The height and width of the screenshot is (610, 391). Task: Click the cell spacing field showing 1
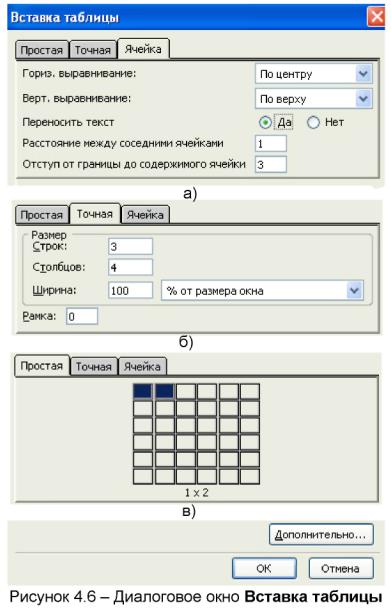click(x=271, y=144)
